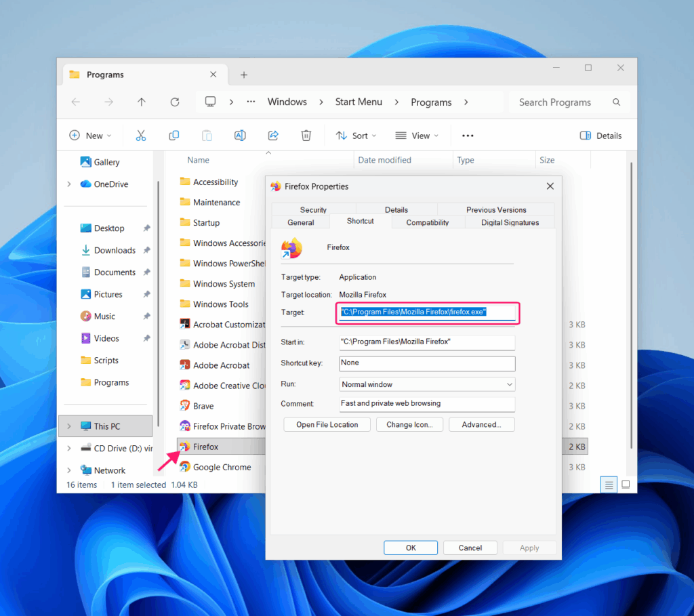This screenshot has width=694, height=616.
Task: Click Windows in breadcrumb path
Action: click(287, 102)
